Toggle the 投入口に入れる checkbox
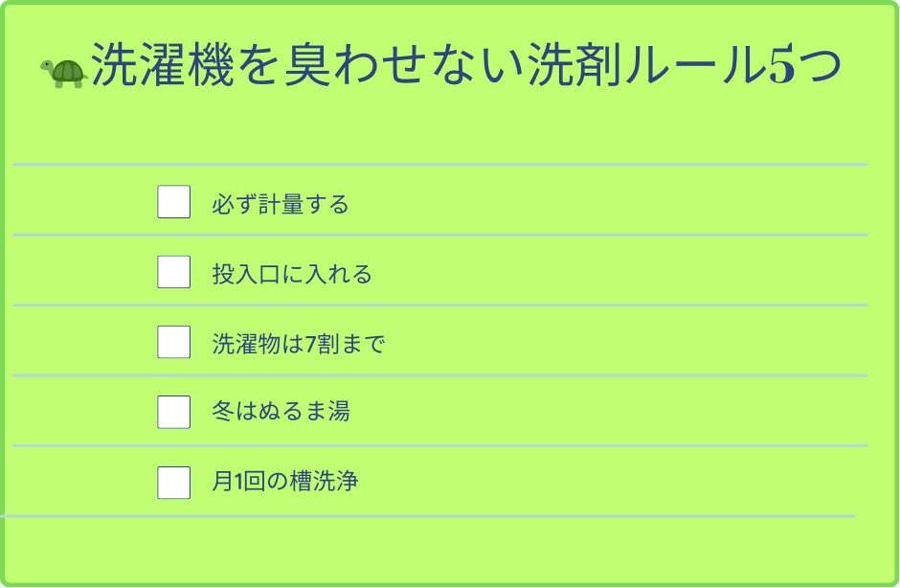The image size is (900, 588). pos(173,272)
